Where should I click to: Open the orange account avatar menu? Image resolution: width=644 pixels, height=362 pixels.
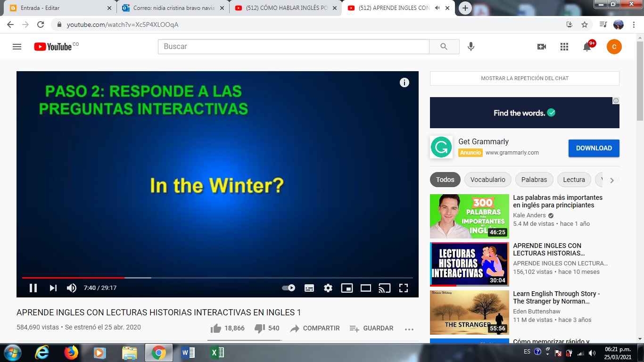pos(614,47)
